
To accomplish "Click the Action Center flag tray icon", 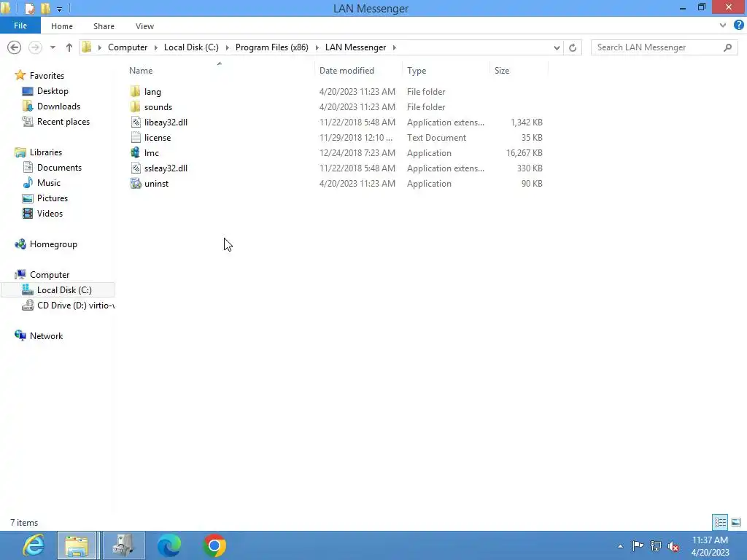I will click(638, 545).
